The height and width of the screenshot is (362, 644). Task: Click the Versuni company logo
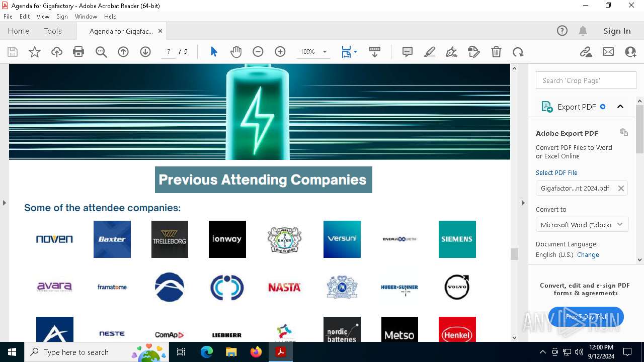click(x=342, y=239)
